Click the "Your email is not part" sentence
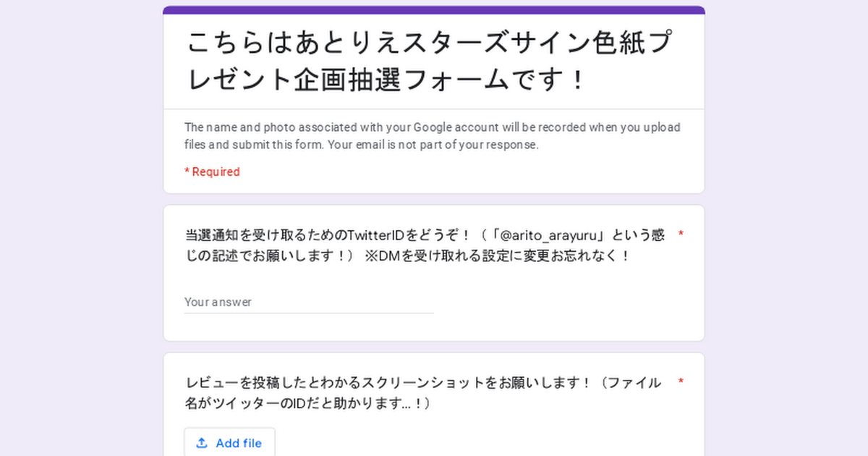 coord(433,144)
